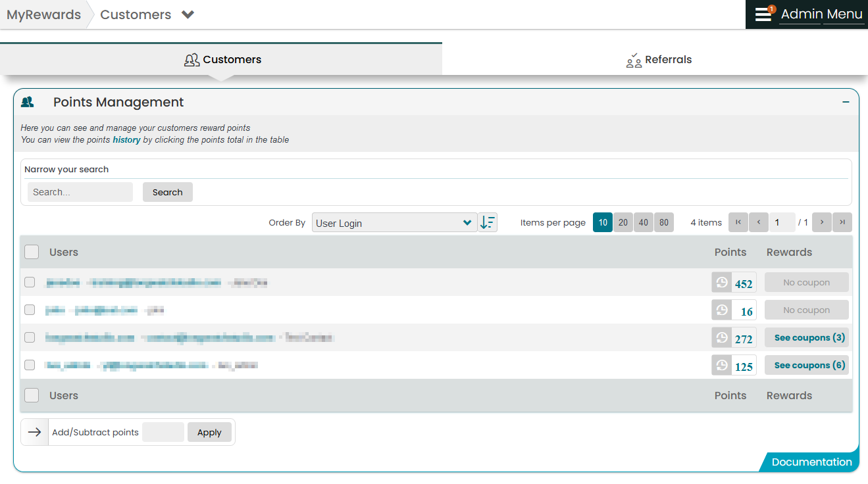Click the Points Management header icon
The height and width of the screenshot is (484, 868).
[x=27, y=102]
